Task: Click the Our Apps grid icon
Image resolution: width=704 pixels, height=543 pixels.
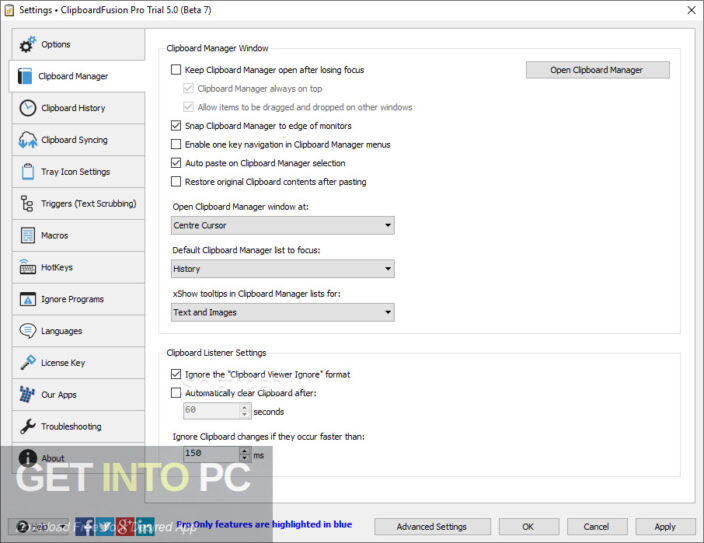Action: coord(27,394)
